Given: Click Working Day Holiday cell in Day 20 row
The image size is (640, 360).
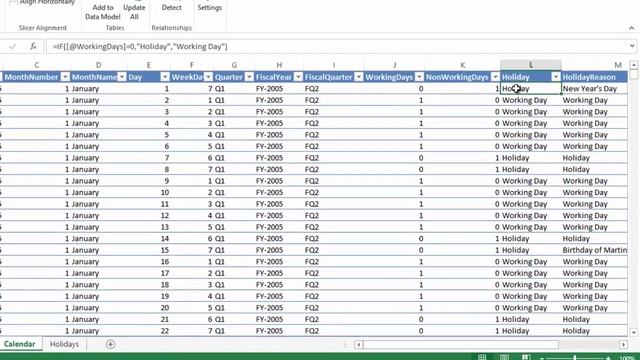Looking at the screenshot, I should [x=531, y=308].
